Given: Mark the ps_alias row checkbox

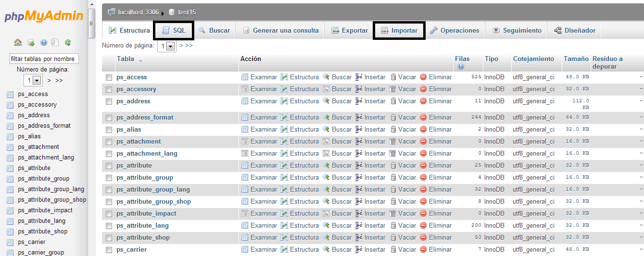Looking at the screenshot, I should click(x=109, y=130).
